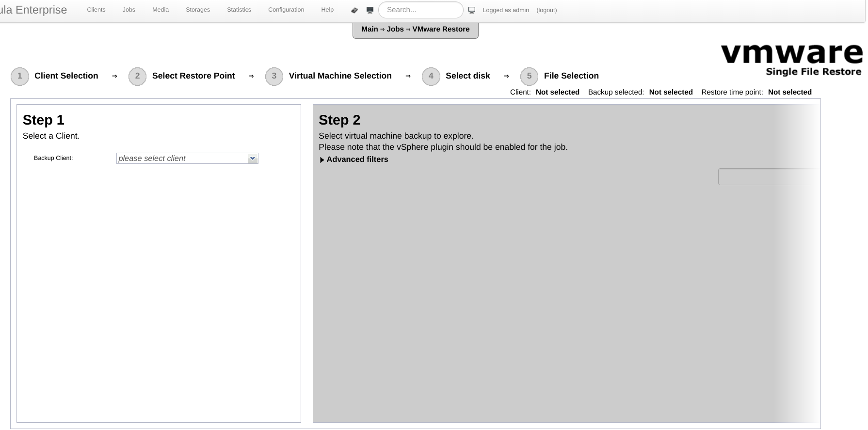
Task: Click the dark monitor icon left of search box
Action: click(370, 10)
